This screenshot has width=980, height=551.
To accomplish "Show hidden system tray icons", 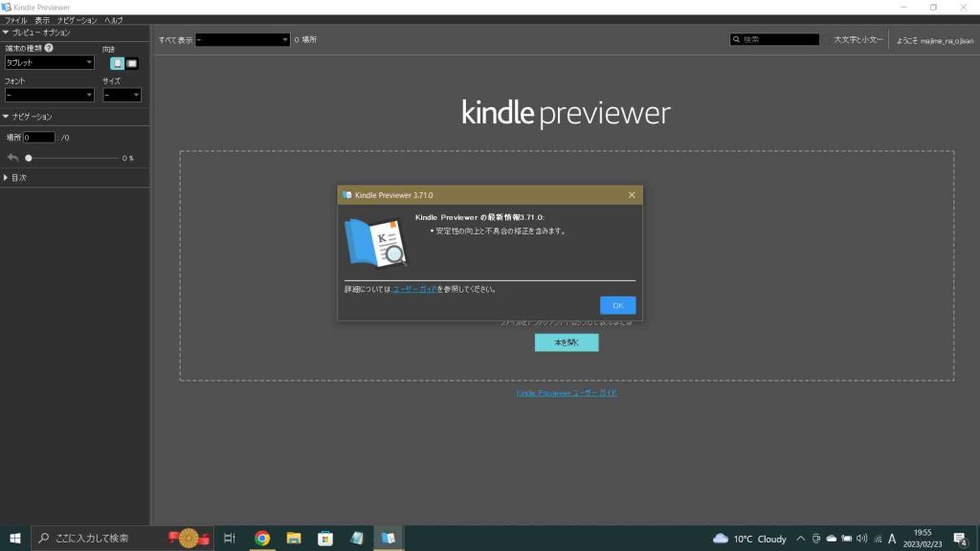I will click(801, 539).
